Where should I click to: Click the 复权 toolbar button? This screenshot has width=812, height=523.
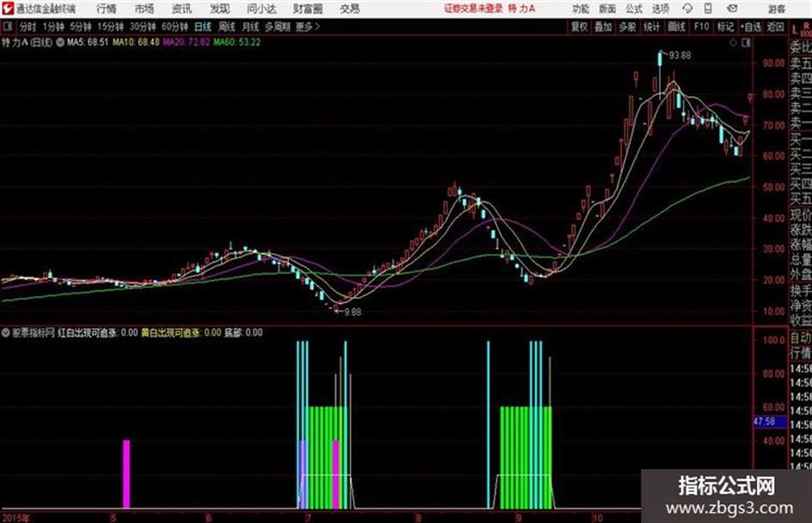point(579,27)
